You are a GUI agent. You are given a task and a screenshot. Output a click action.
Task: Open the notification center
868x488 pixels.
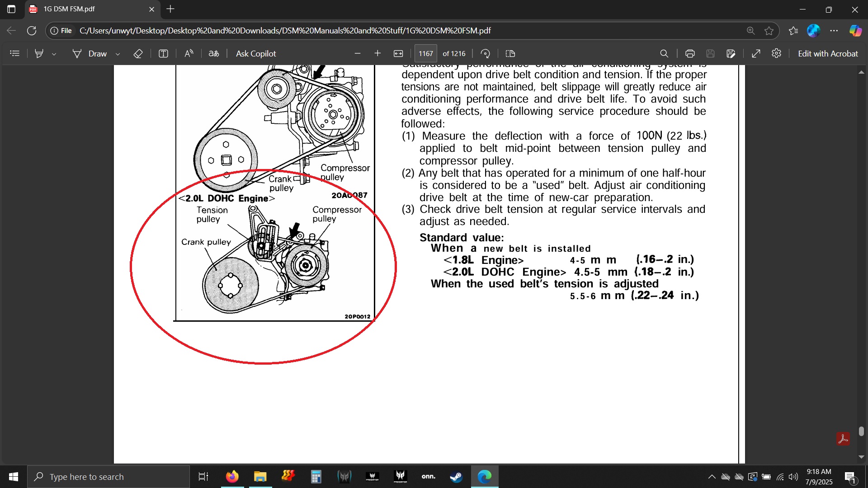click(x=850, y=477)
